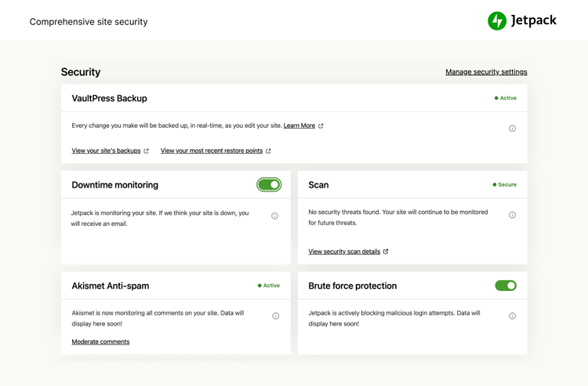Click 'Every change you make will be backed up' text
Screen dimensions: 588x386
pos(176,126)
